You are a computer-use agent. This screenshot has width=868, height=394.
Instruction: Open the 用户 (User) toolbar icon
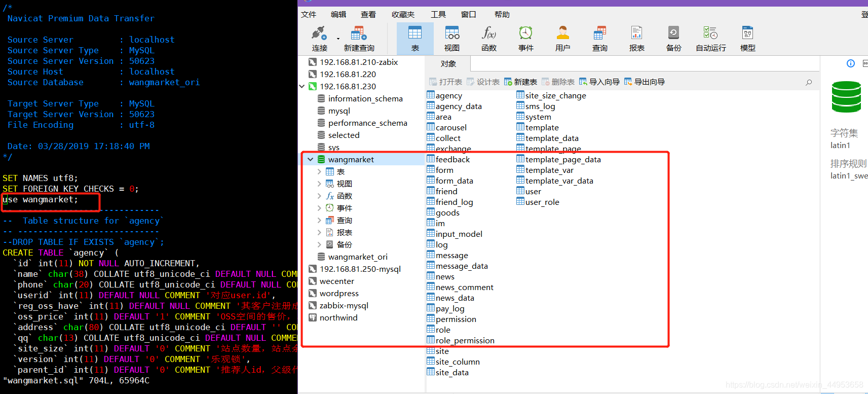[563, 39]
